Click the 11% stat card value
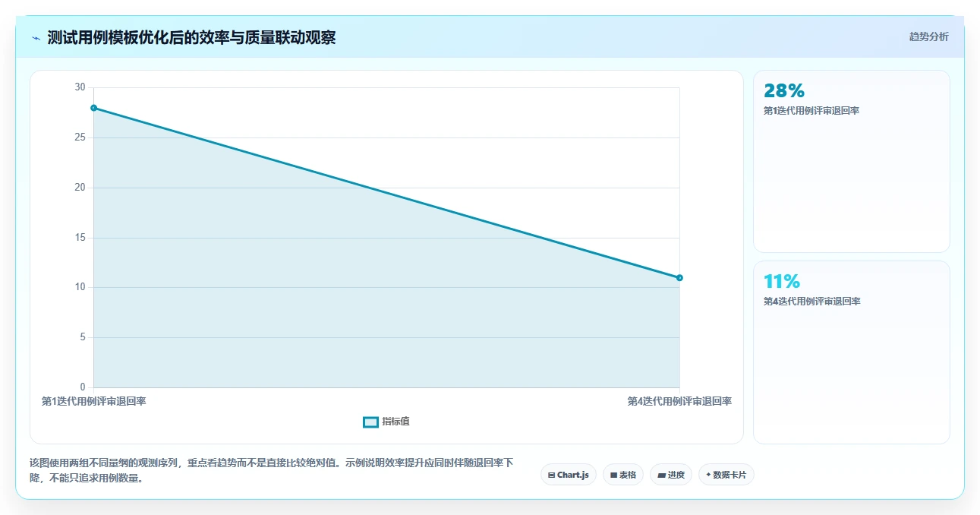Screen dimensions: 980x515 pyautogui.click(x=782, y=282)
